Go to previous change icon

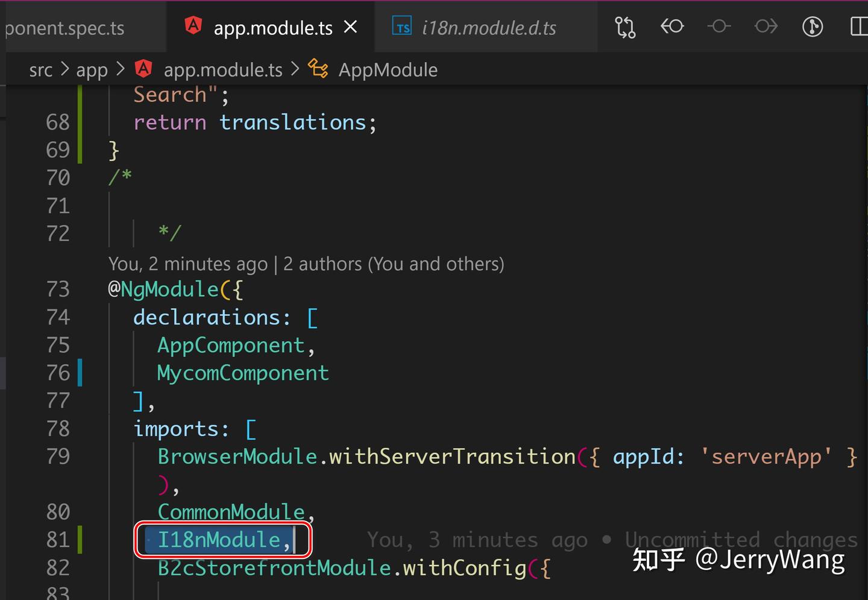(672, 27)
